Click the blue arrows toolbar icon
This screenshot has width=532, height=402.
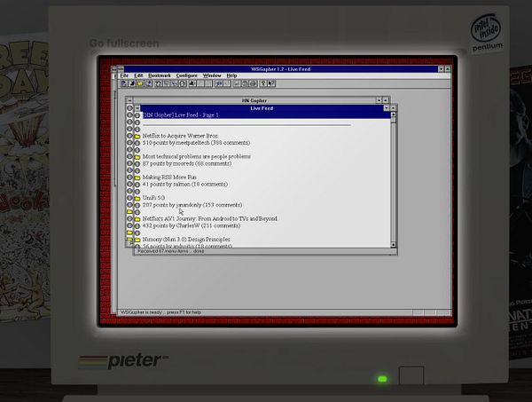click(x=218, y=83)
